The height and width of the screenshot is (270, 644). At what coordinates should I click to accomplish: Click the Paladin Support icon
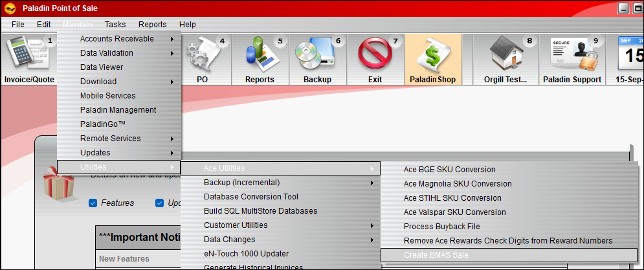pos(572,58)
